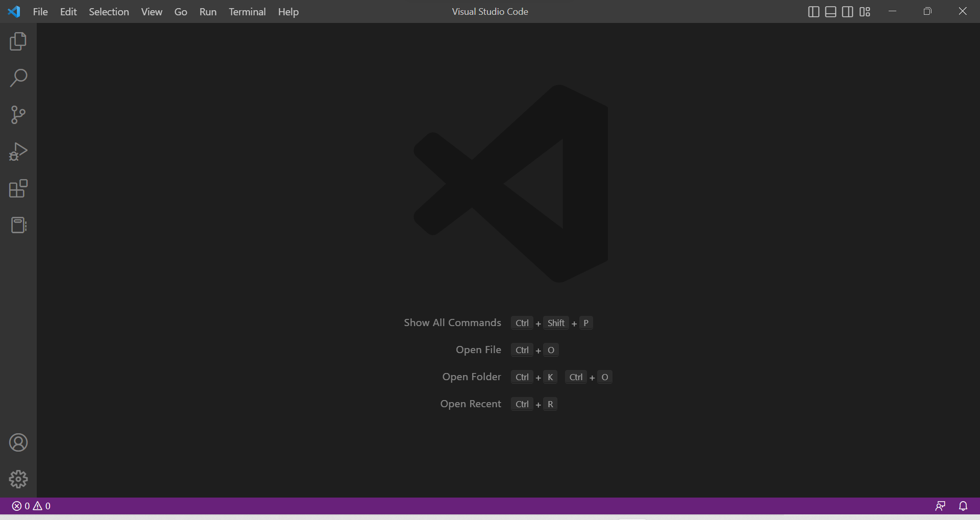The width and height of the screenshot is (980, 520).
Task: Click errors and warnings count in status bar
Action: pyautogui.click(x=31, y=506)
